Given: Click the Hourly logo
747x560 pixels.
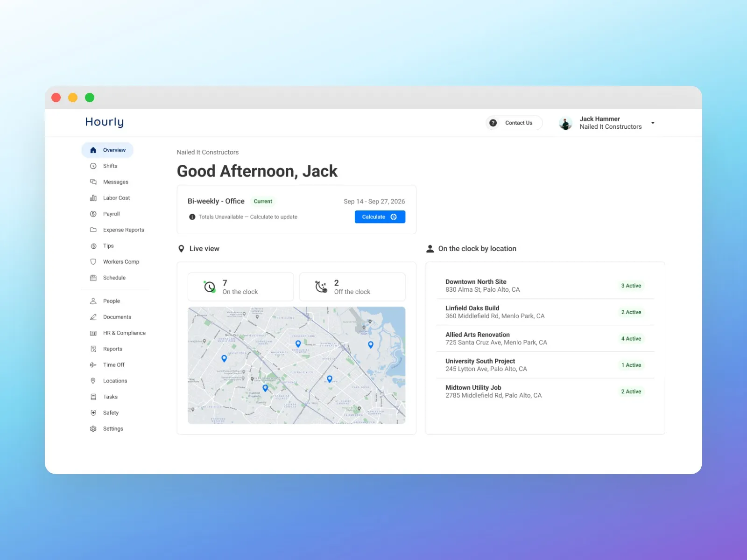Looking at the screenshot, I should point(105,122).
